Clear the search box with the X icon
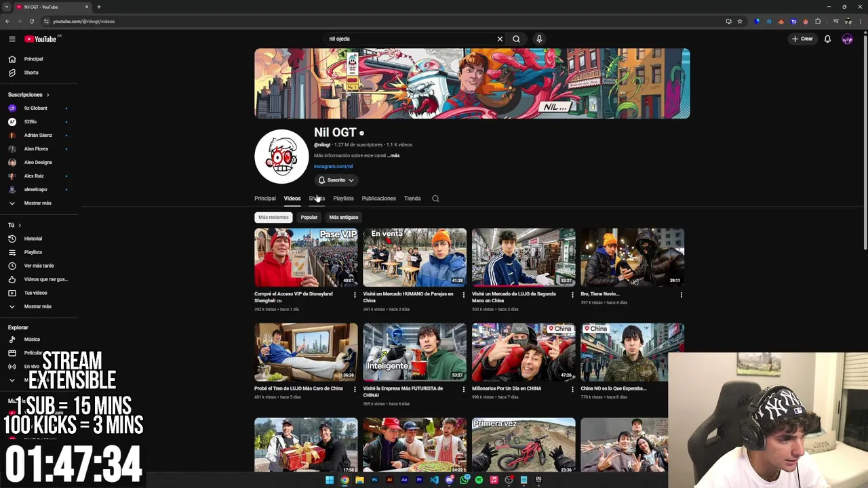868x488 pixels. [x=500, y=39]
